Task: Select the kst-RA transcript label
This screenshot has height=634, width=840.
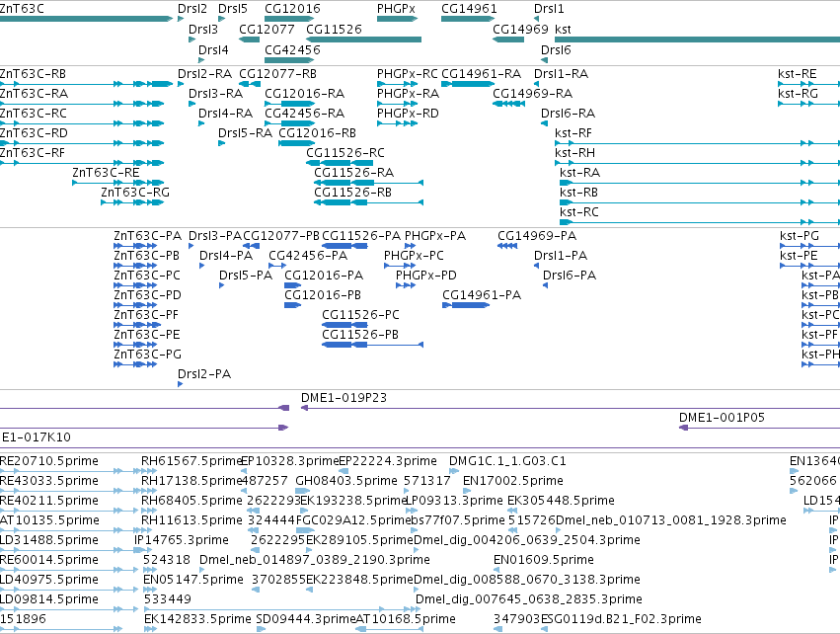Action: tap(579, 172)
